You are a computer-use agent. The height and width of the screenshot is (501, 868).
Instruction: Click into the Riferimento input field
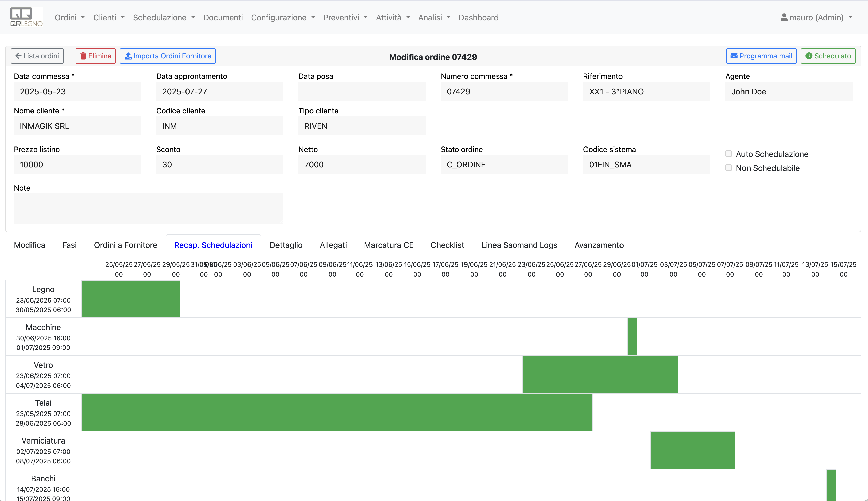click(646, 92)
